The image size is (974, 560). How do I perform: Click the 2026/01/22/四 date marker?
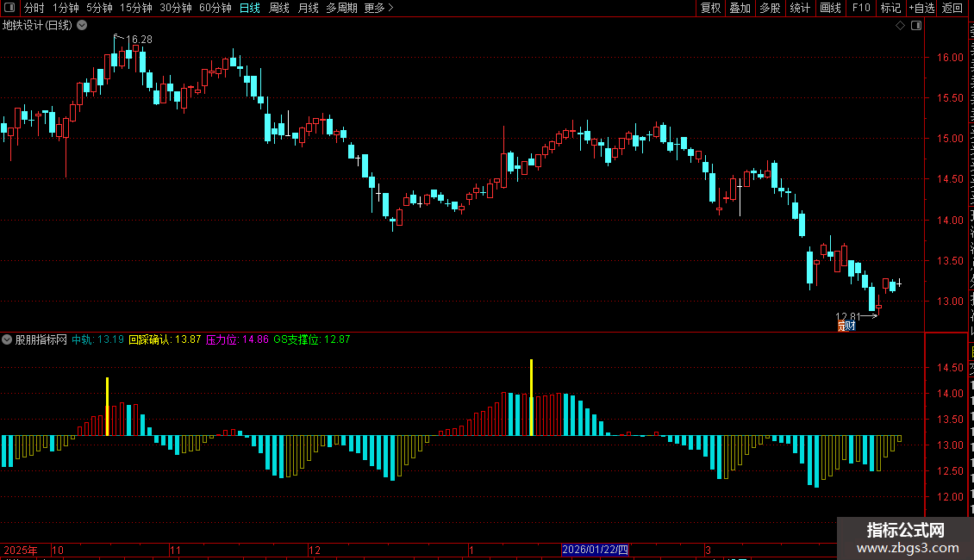click(x=595, y=550)
